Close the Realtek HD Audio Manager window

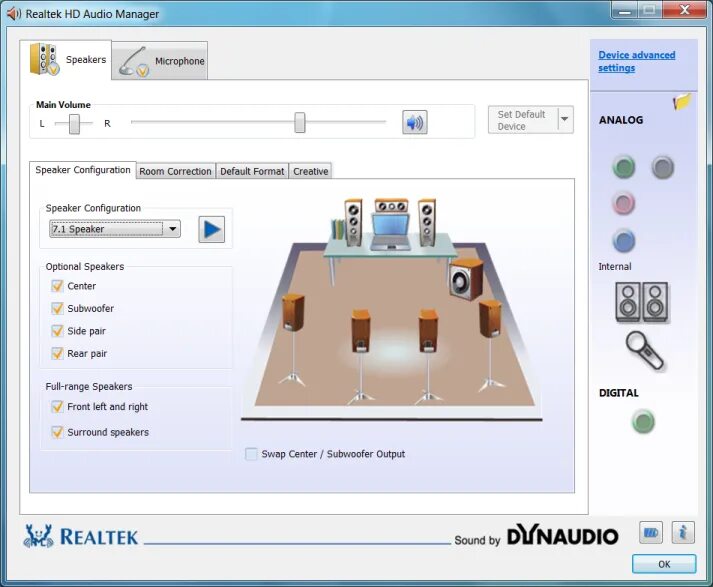point(685,10)
